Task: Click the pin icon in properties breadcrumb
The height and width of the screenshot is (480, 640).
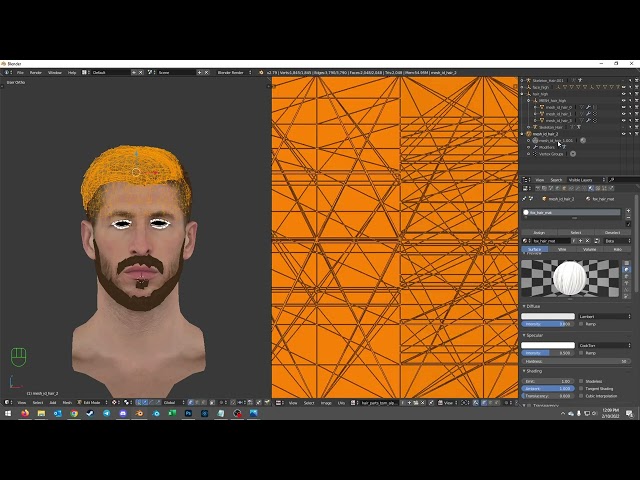Action: coord(524,199)
